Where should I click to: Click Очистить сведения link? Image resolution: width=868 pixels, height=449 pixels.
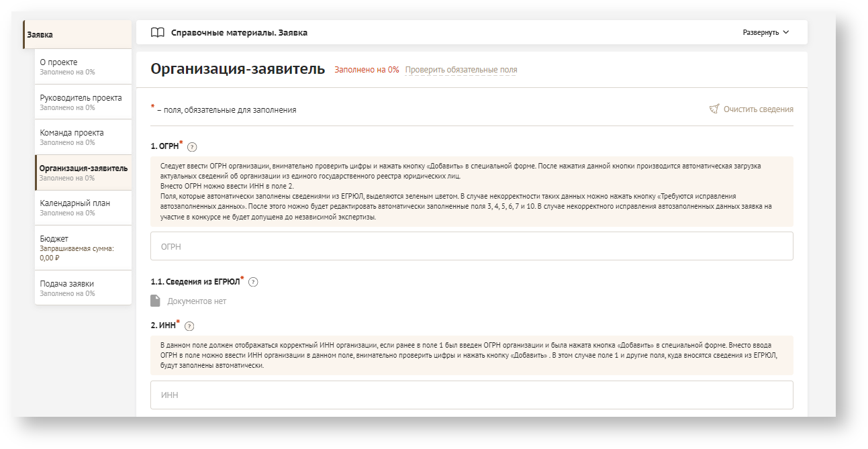click(758, 109)
